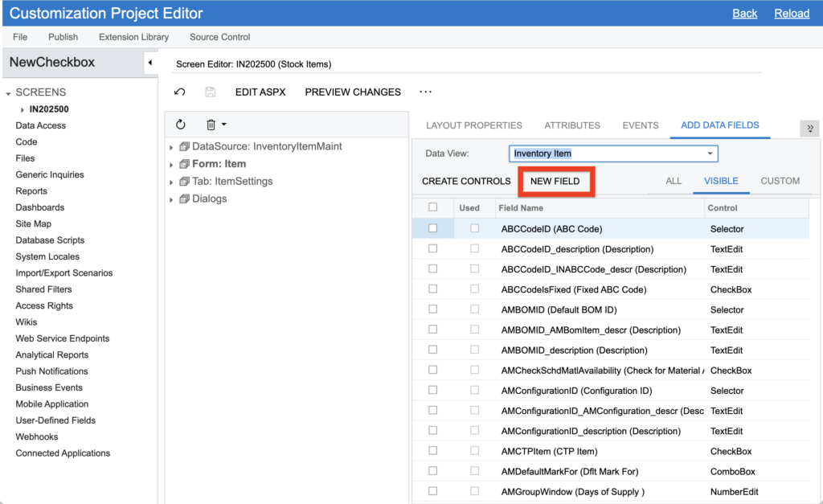Click the New Field button
Image resolution: width=823 pixels, height=504 pixels.
555,181
